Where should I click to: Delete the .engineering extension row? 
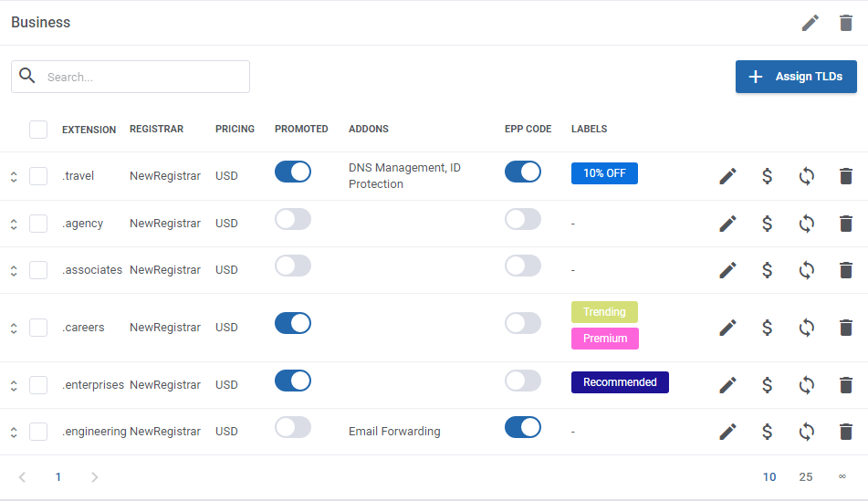[846, 432]
